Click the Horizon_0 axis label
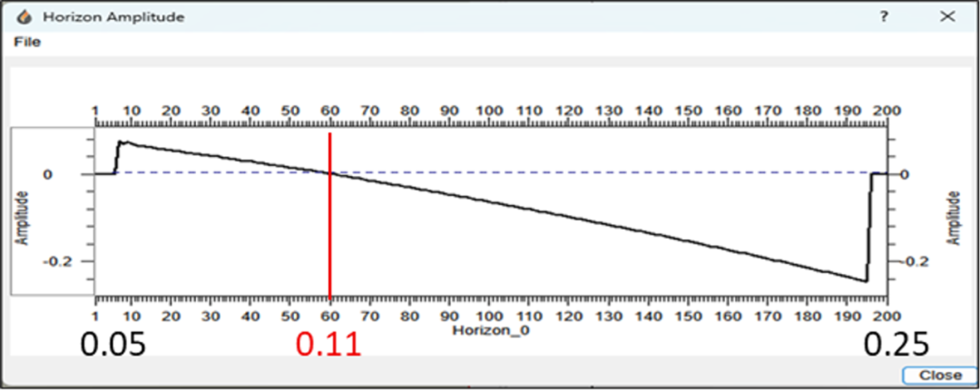 point(491,329)
